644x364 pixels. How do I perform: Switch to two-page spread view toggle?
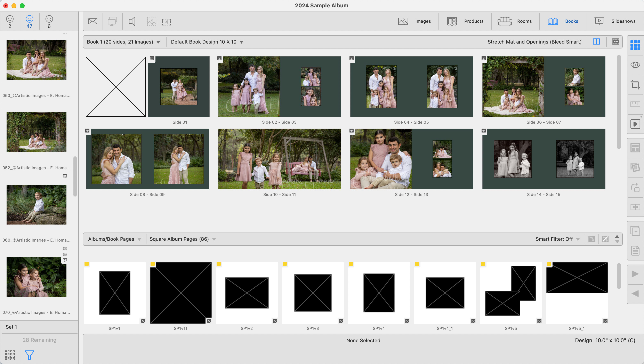click(x=596, y=41)
